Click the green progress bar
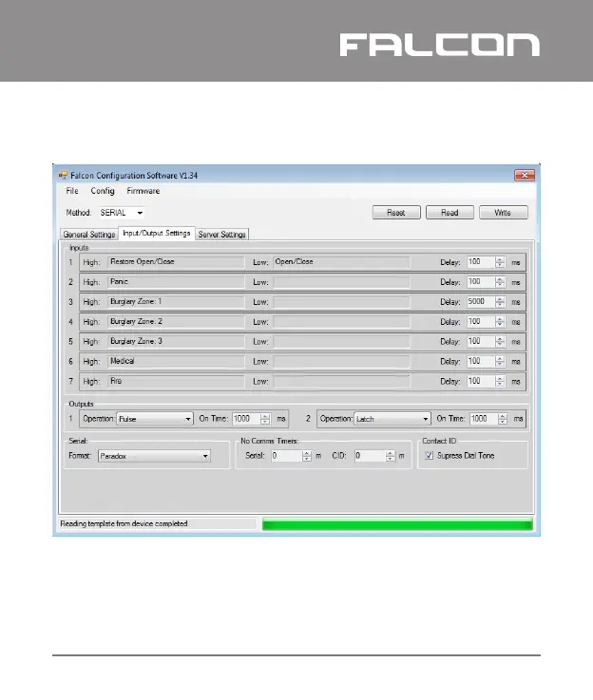593x700 pixels. point(397,524)
